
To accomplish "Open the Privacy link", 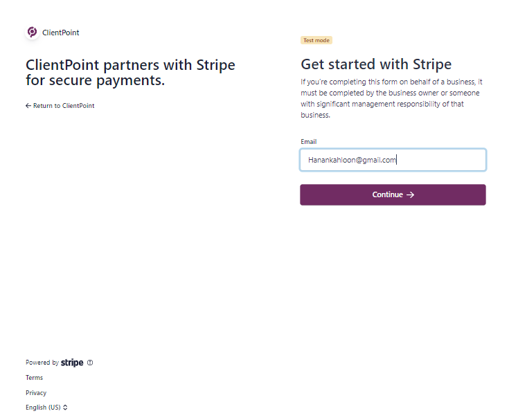I will click(x=36, y=393).
